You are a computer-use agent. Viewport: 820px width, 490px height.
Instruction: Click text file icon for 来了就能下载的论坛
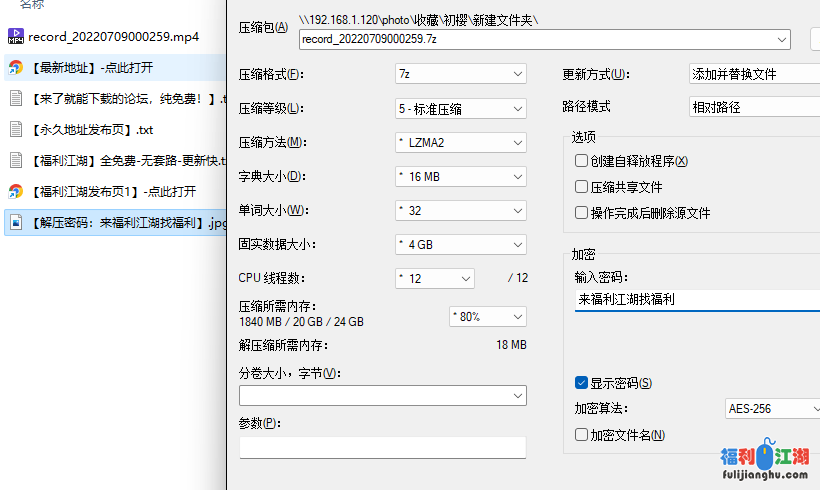click(x=16, y=98)
